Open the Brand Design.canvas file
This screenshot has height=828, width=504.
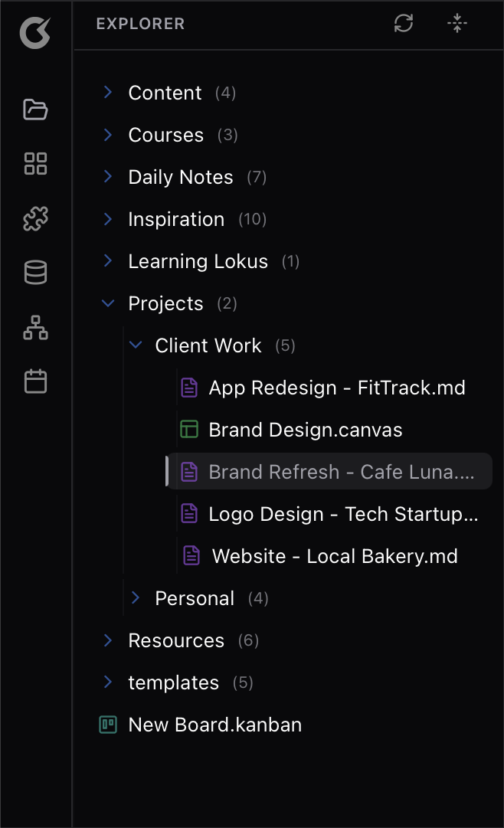coord(305,430)
